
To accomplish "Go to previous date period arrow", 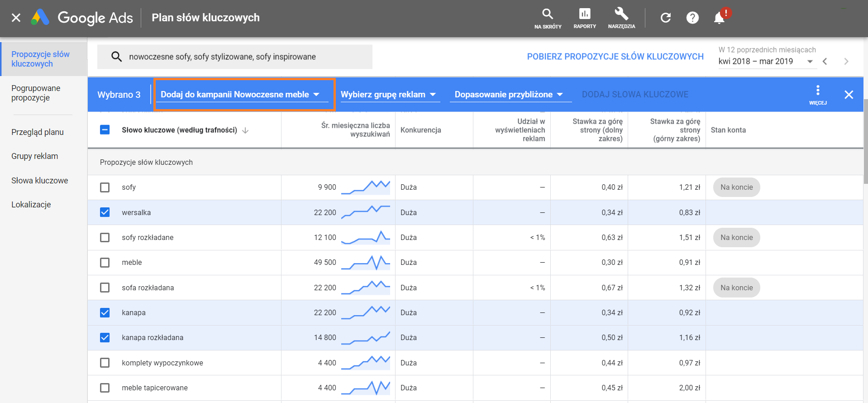I will tap(825, 61).
